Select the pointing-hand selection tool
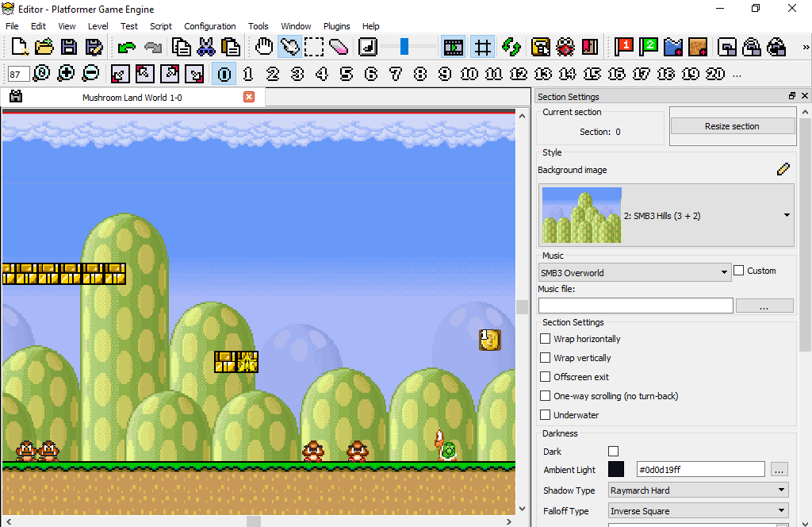Viewport: 812px width, 527px height. [x=289, y=47]
